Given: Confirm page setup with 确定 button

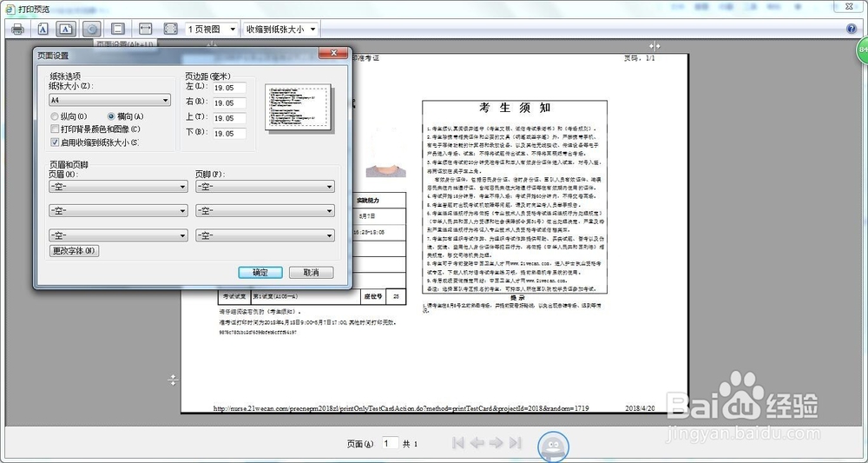Looking at the screenshot, I should pos(260,273).
